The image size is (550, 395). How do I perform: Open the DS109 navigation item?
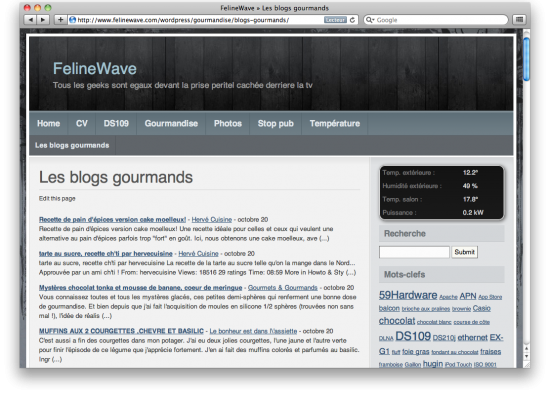click(116, 123)
